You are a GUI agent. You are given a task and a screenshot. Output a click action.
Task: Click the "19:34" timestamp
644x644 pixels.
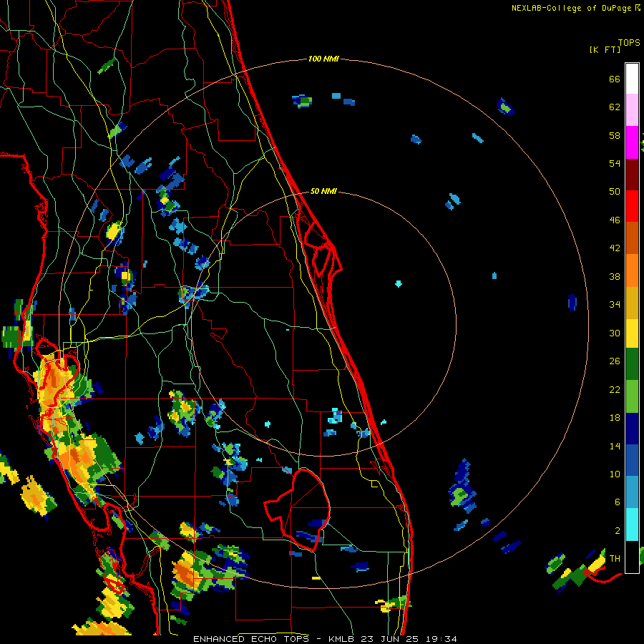[440, 639]
